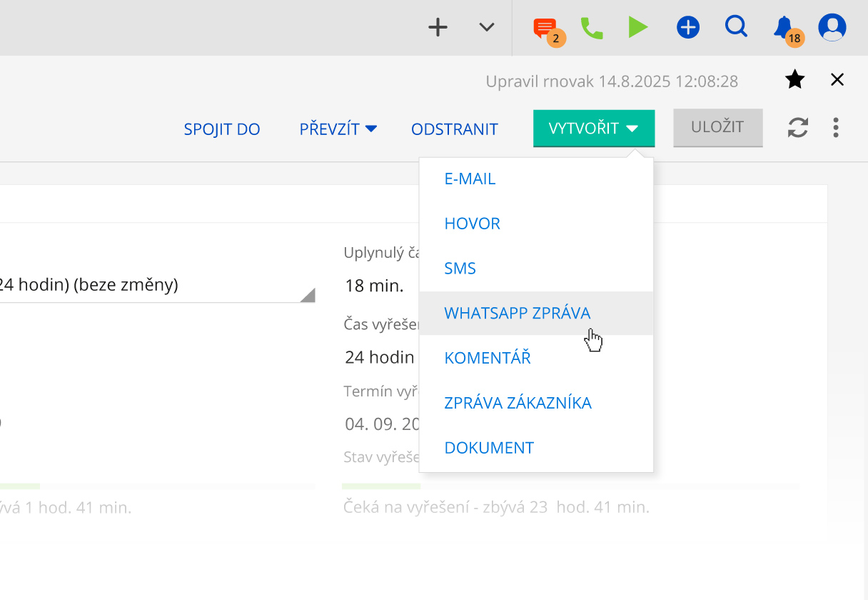Image resolution: width=868 pixels, height=600 pixels.
Task: Click the green phone call icon
Action: coord(592,27)
